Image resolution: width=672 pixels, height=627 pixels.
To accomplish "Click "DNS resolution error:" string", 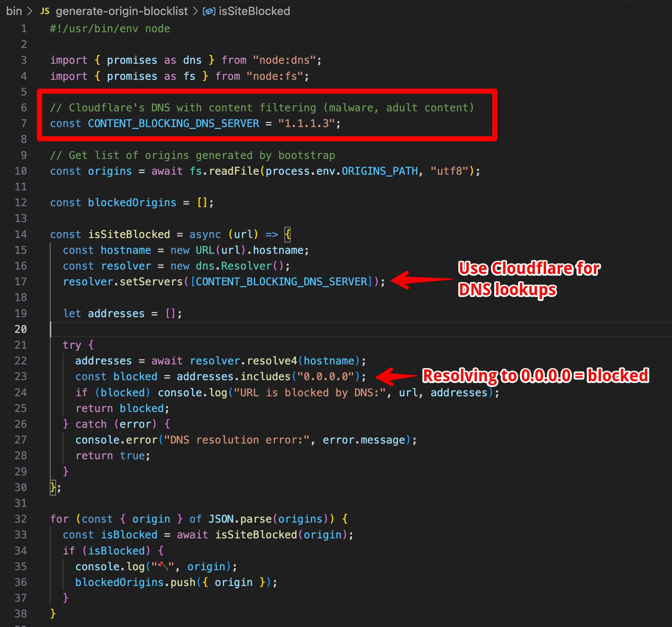I will pyautogui.click(x=237, y=440).
